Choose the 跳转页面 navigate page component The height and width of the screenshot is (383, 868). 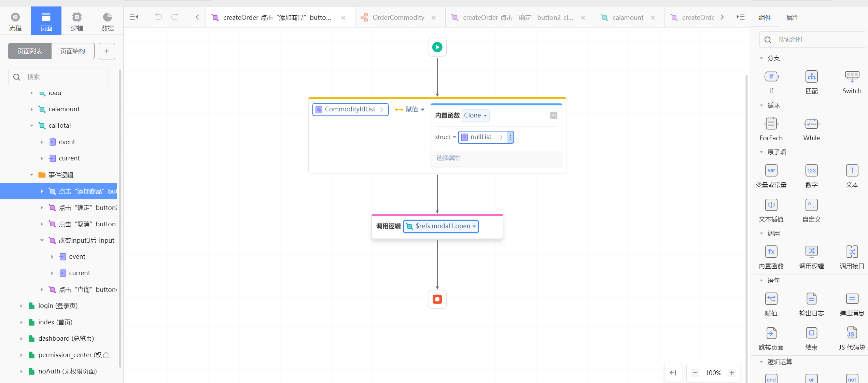click(x=771, y=338)
